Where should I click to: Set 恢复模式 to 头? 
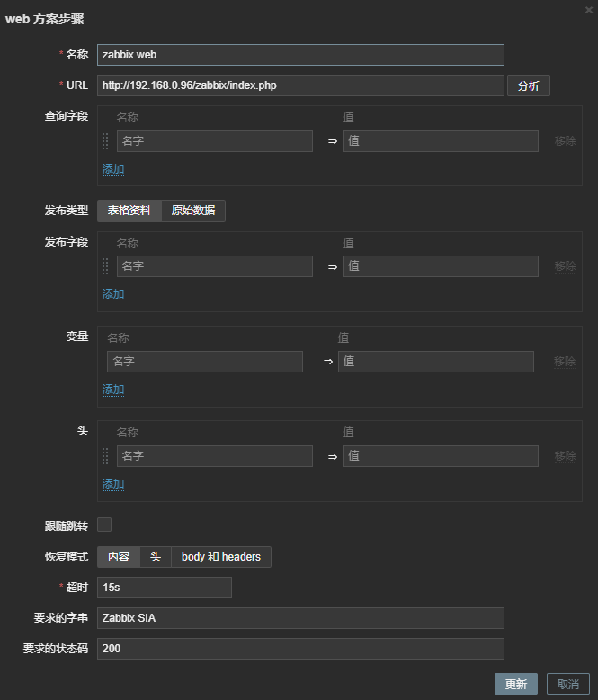(156, 557)
